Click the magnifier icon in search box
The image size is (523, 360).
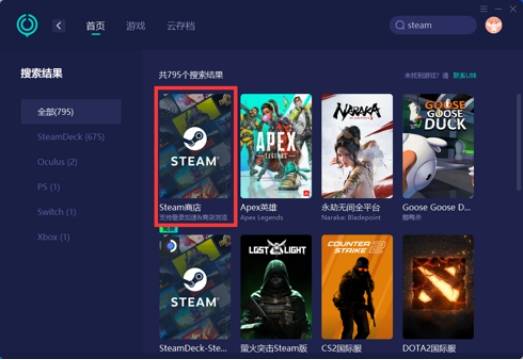[x=400, y=25]
